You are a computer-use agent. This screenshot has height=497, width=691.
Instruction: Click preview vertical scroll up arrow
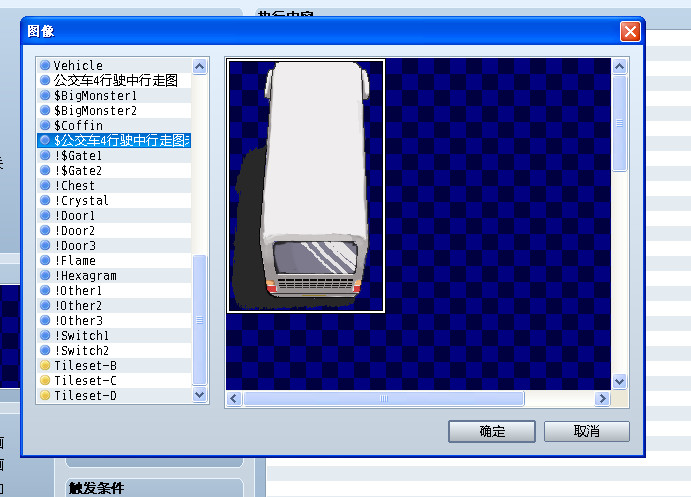tap(620, 67)
